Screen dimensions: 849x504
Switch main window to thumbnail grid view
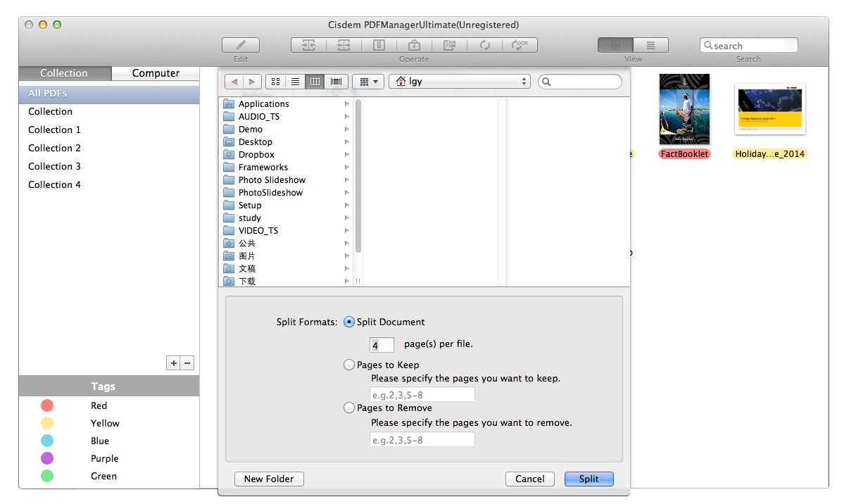click(616, 45)
